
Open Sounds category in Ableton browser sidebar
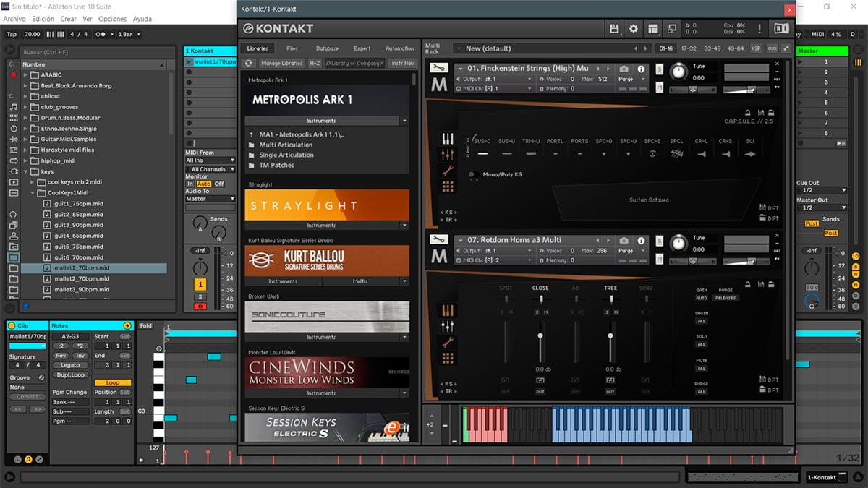point(14,107)
